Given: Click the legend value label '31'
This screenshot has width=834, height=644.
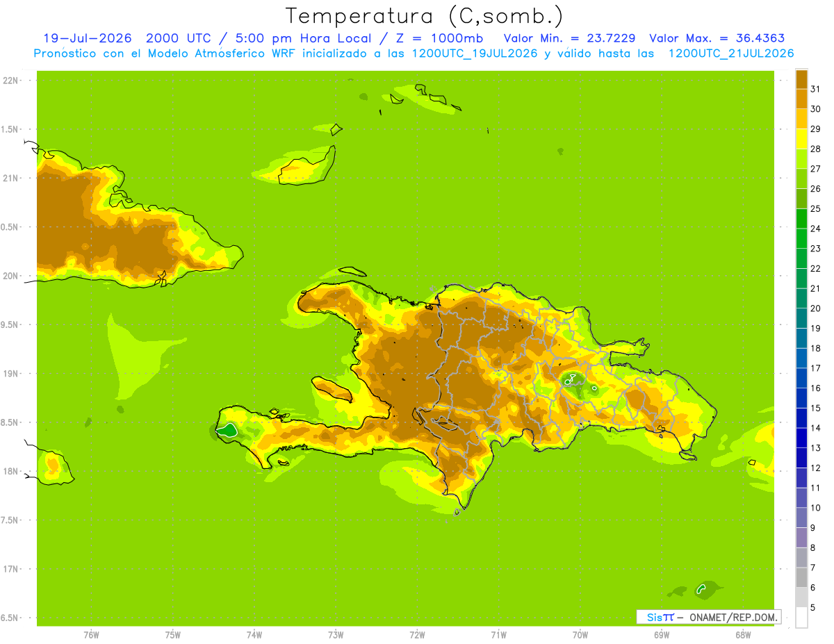Looking at the screenshot, I should click(815, 89).
